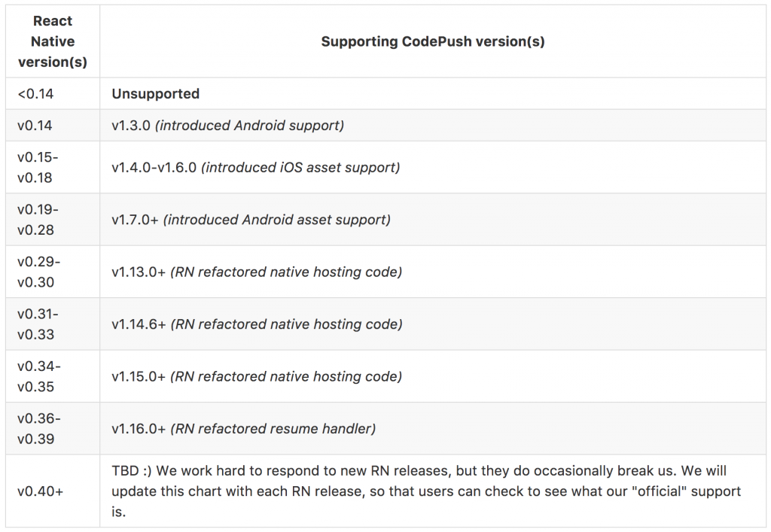Viewport: 771px width, 532px height.
Task: Select the '<0.14' version cell
Action: [35, 94]
